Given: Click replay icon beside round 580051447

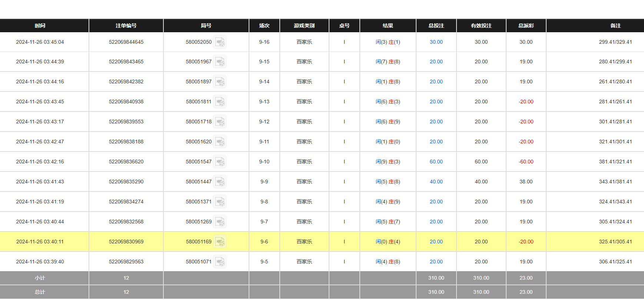Looking at the screenshot, I should pos(220,182).
